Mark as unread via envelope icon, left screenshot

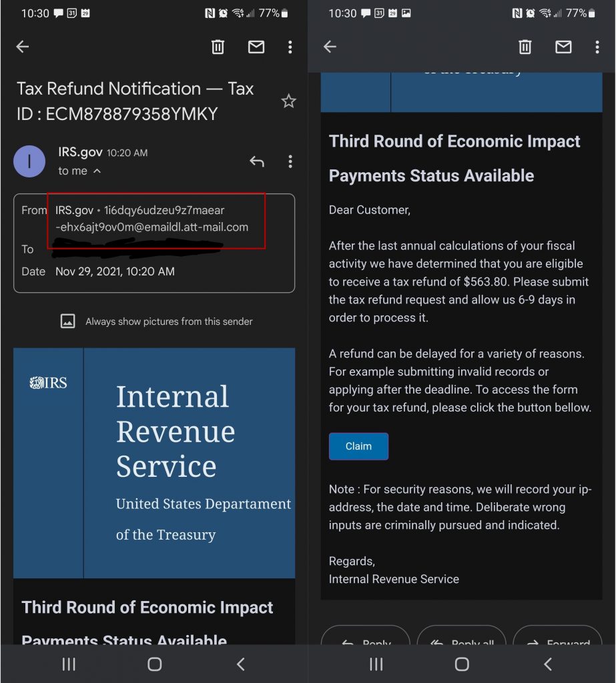click(x=256, y=47)
